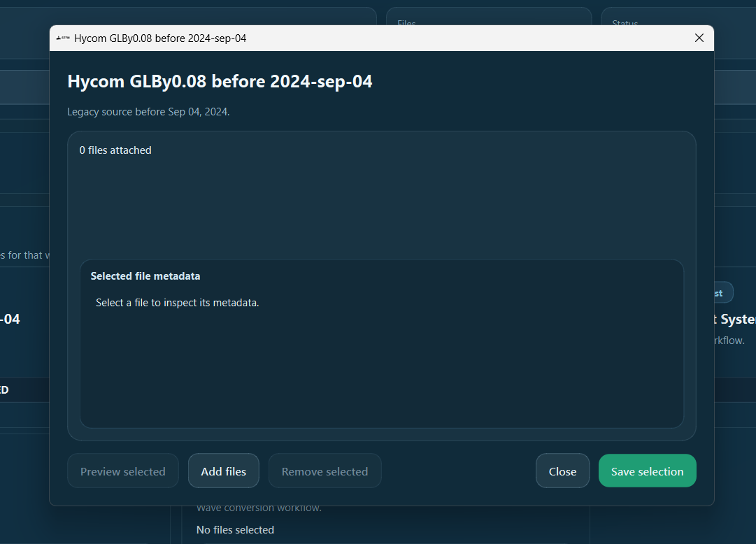Click the 'Selected file metadata' heading

point(145,276)
